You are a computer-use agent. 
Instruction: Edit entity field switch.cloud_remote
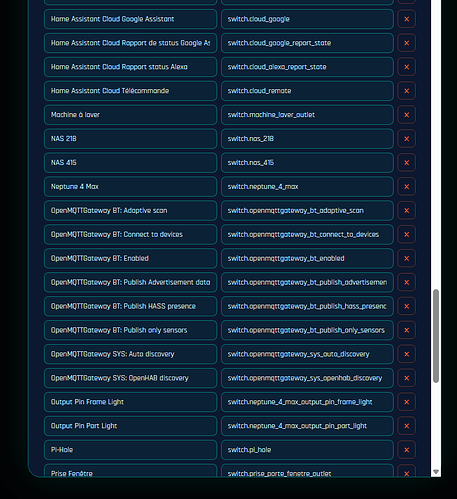(x=307, y=91)
